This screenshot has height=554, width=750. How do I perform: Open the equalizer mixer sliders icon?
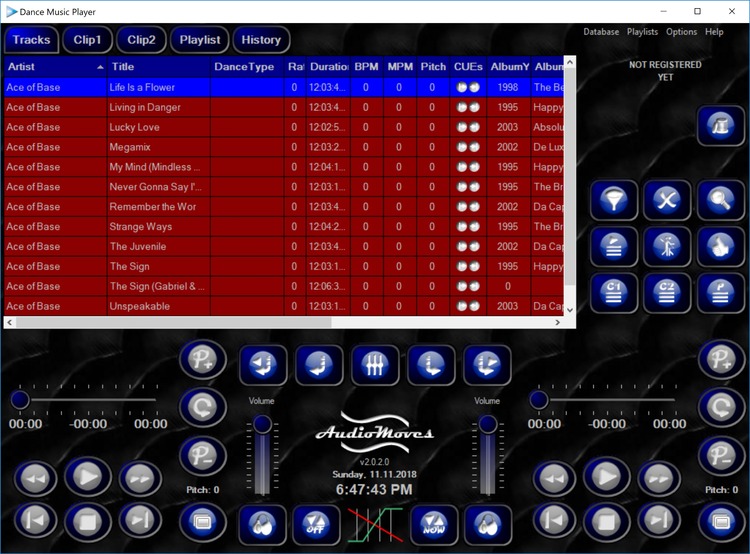[375, 365]
